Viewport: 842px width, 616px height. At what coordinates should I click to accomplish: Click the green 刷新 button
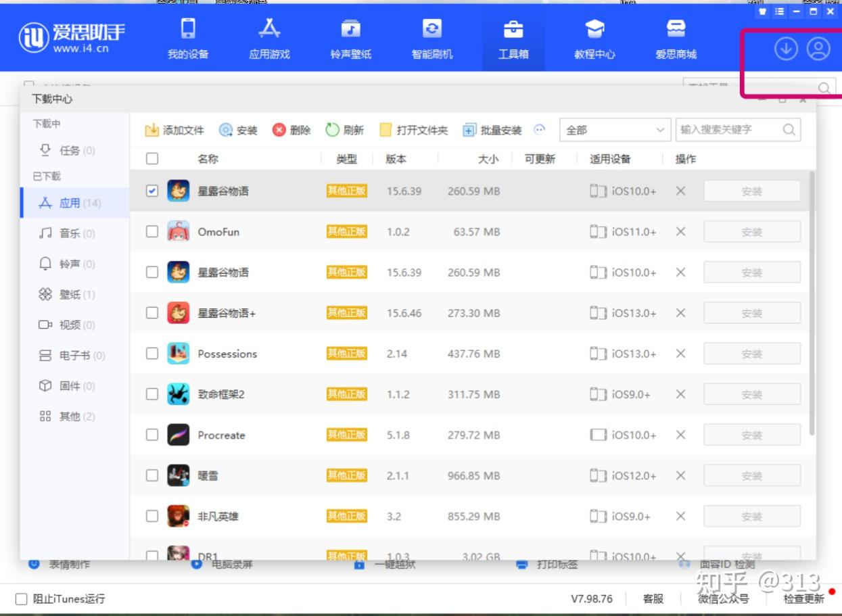pyautogui.click(x=344, y=130)
